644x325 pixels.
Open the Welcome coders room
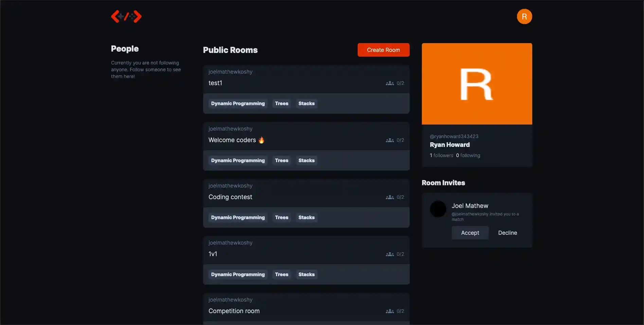click(232, 140)
